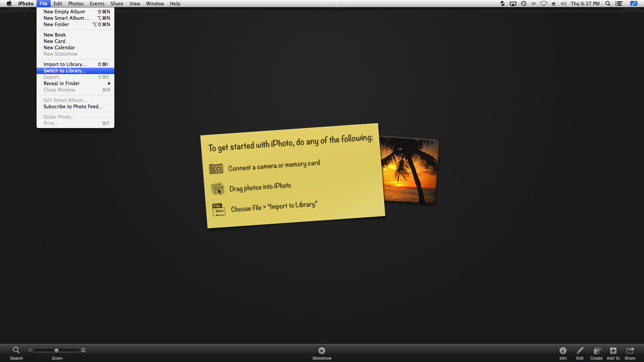Choose Subscribe to Photo Feed

point(73,107)
